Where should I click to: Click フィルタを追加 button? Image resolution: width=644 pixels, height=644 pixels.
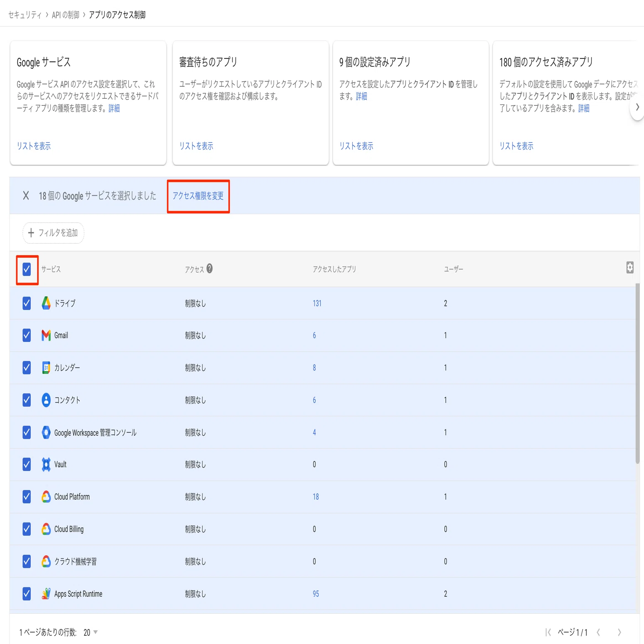click(x=53, y=233)
